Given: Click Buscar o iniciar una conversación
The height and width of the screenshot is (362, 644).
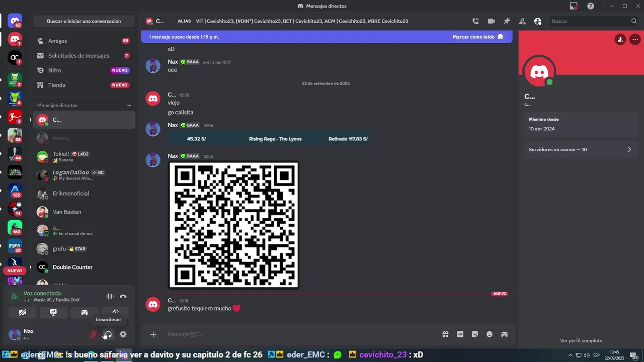Looking at the screenshot, I should click(x=84, y=21).
